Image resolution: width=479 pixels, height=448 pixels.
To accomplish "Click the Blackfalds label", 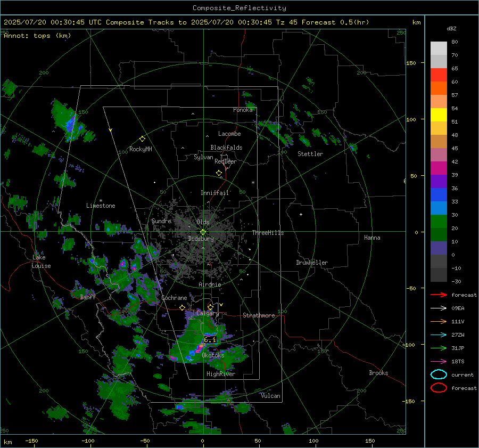I will click(226, 148).
